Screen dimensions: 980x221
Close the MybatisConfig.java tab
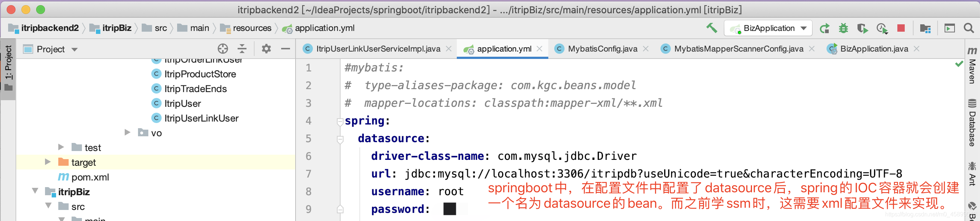coord(646,49)
